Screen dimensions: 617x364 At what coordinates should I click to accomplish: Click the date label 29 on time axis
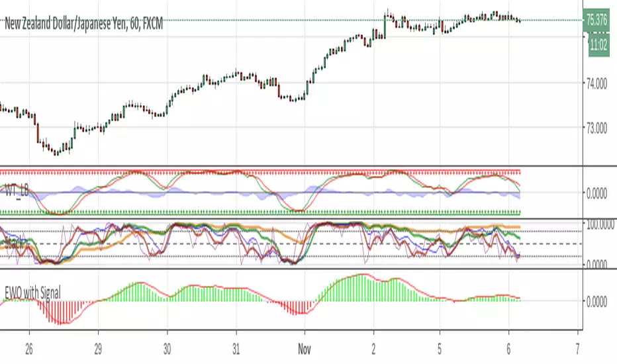coord(98,349)
